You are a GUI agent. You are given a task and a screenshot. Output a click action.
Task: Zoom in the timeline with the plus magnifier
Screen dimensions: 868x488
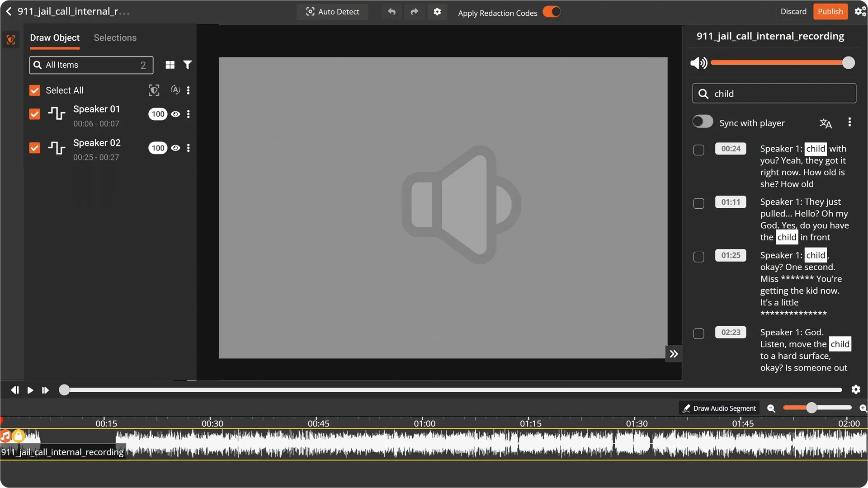click(x=863, y=408)
